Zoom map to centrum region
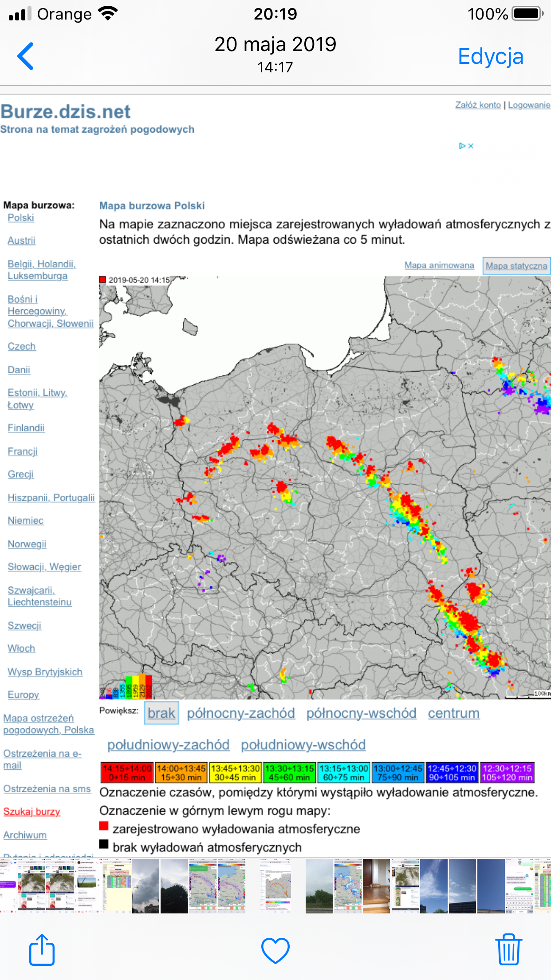The height and width of the screenshot is (980, 551). pyautogui.click(x=453, y=713)
